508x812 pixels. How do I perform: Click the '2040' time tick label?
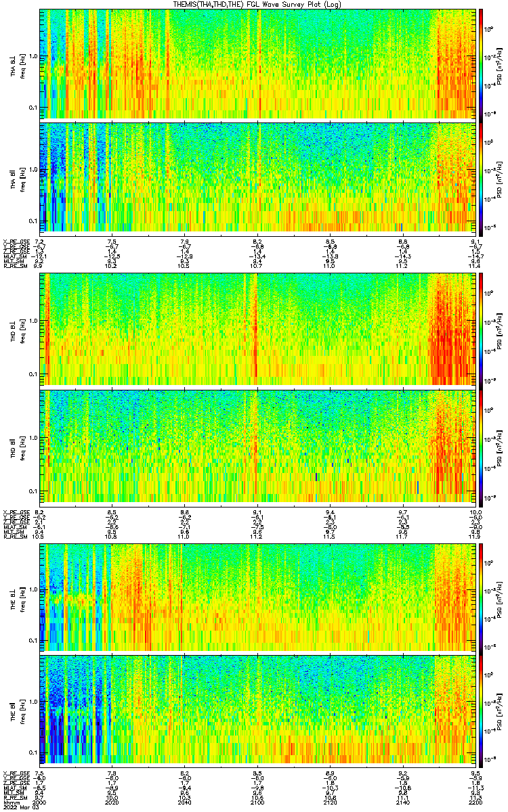[x=185, y=803]
